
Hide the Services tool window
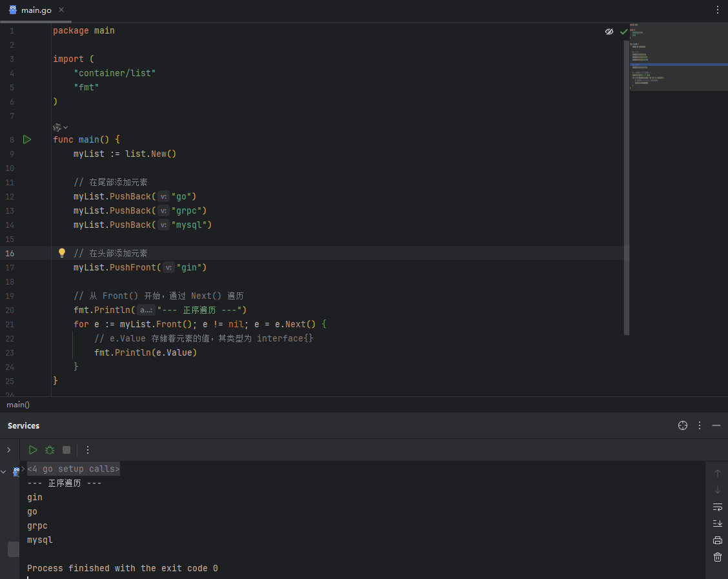point(716,425)
